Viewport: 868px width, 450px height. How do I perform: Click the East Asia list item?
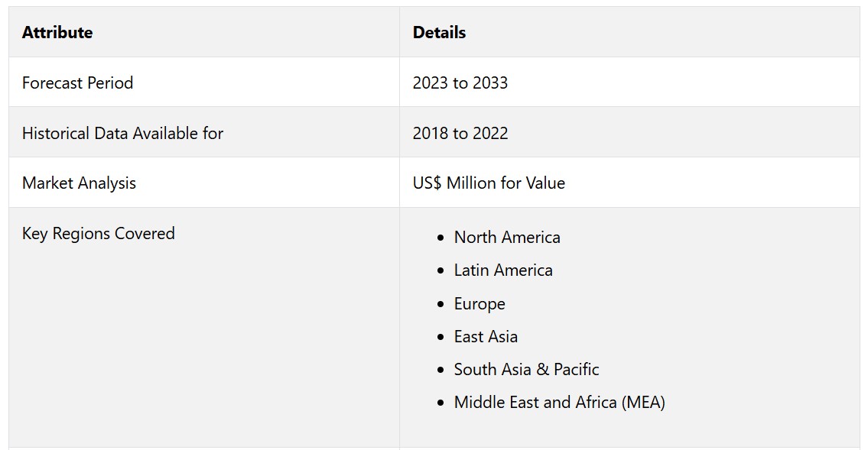(486, 336)
